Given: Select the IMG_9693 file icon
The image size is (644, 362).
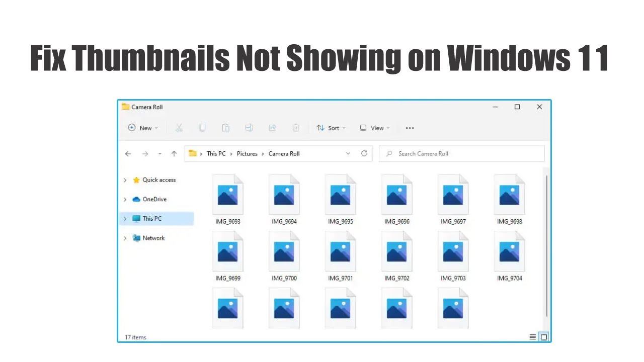Looking at the screenshot, I should tap(228, 195).
